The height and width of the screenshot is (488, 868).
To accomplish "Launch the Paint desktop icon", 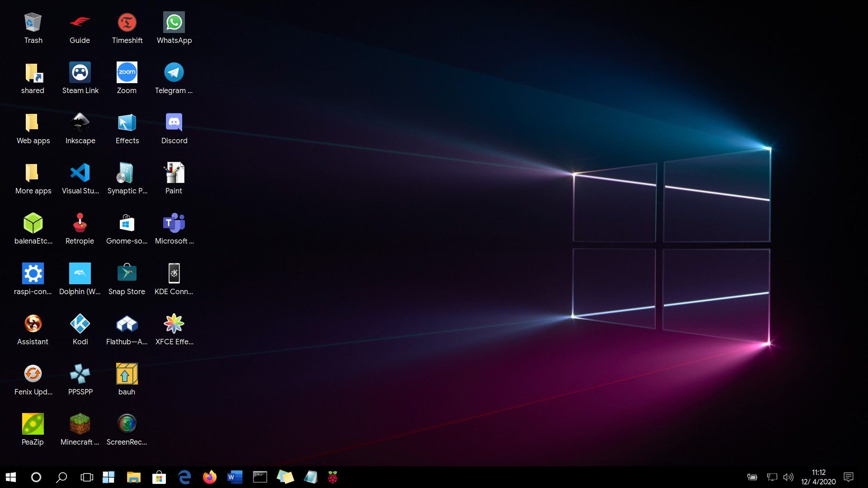I will click(x=174, y=173).
